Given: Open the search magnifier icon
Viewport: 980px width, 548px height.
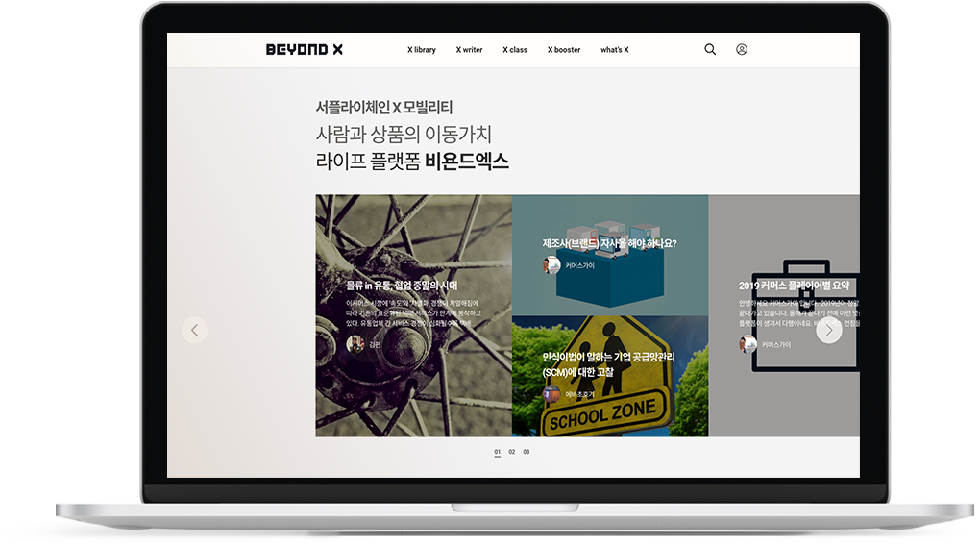Looking at the screenshot, I should (710, 50).
